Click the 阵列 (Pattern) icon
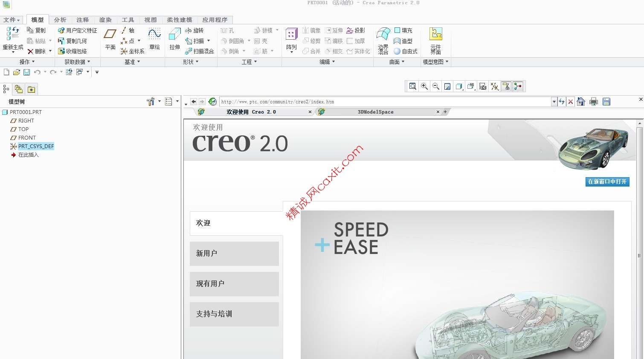The height and width of the screenshot is (359, 644). pyautogui.click(x=291, y=34)
